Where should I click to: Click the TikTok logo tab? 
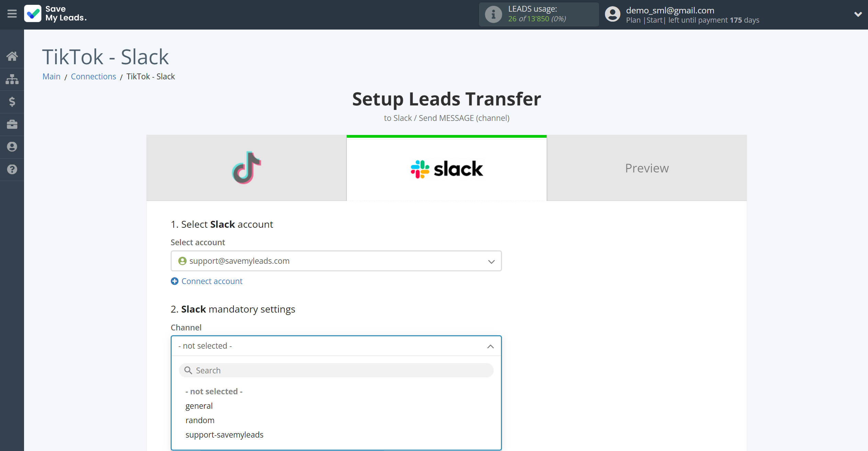click(x=246, y=167)
